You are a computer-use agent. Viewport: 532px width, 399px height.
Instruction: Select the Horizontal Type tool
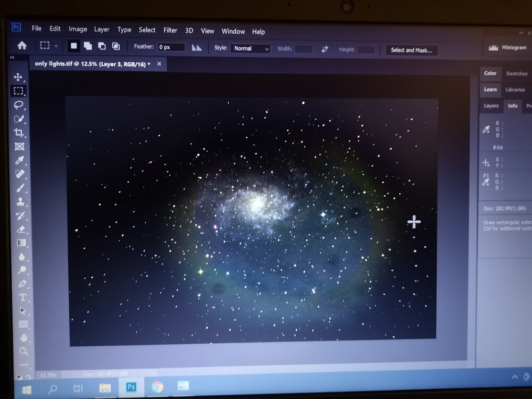coord(22,297)
